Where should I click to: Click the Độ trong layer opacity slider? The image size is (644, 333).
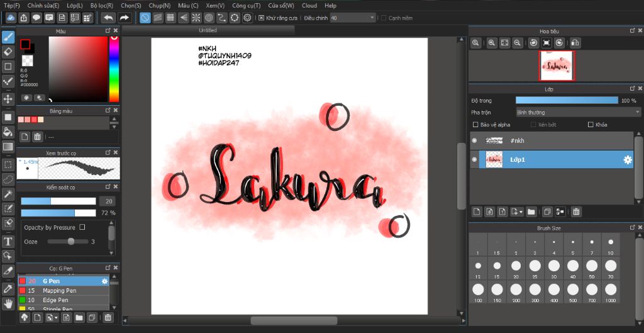tap(567, 100)
